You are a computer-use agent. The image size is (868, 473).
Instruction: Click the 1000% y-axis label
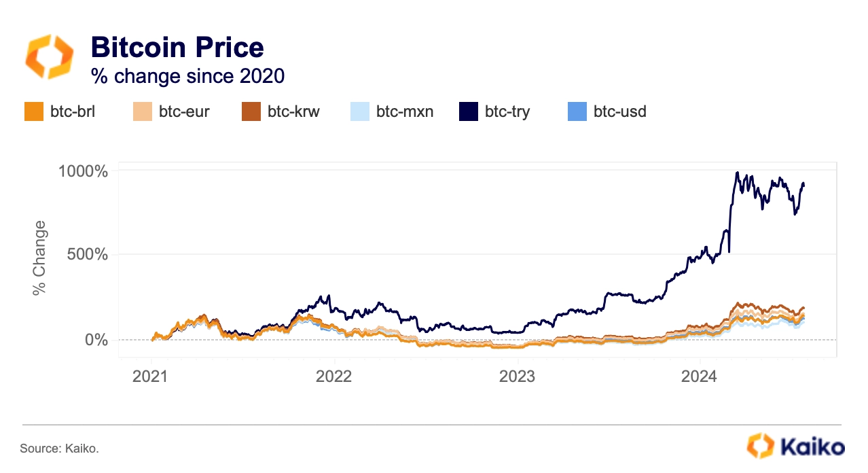83,171
